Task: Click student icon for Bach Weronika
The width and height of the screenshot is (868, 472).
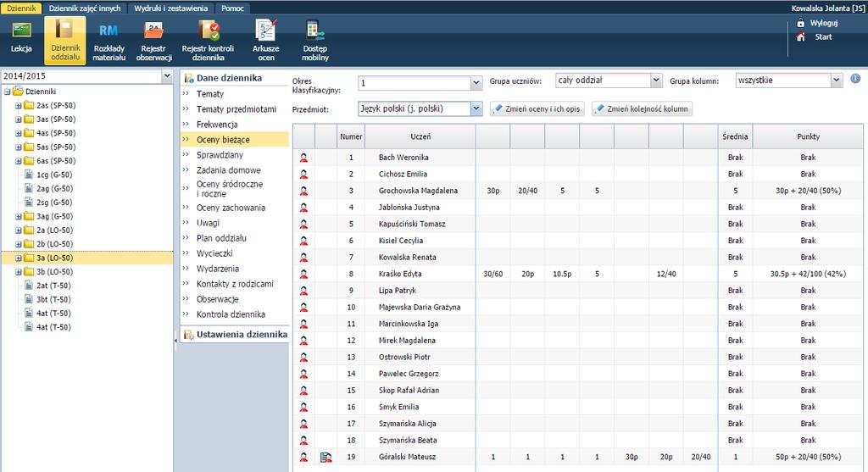Action: 303,158
